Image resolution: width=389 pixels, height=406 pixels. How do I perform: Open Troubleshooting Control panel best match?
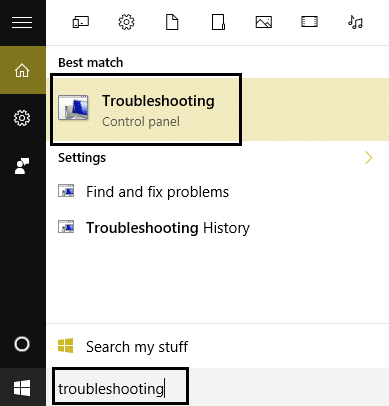pyautogui.click(x=146, y=110)
